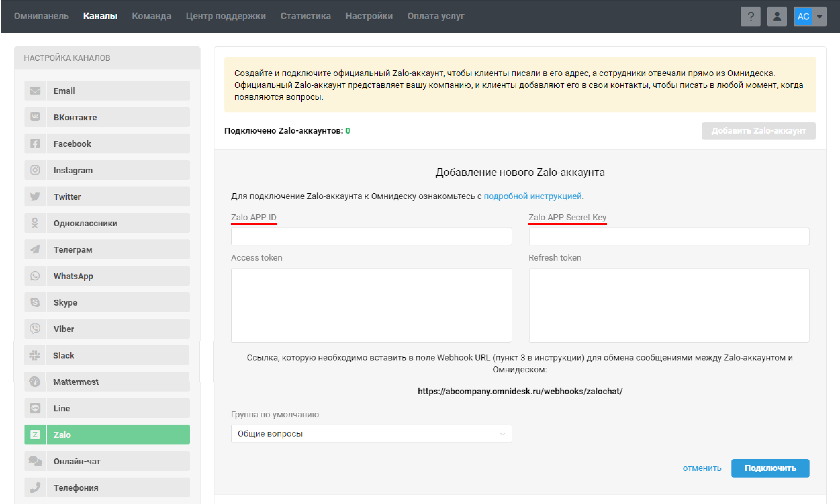Open Оплата услуг menu item
The width and height of the screenshot is (840, 504).
coord(436,16)
